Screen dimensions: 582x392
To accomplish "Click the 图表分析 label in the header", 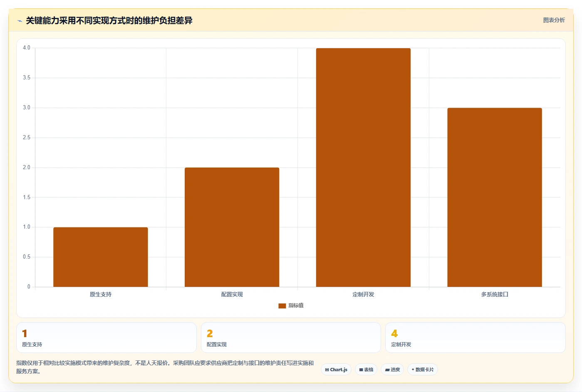I will [x=554, y=20].
